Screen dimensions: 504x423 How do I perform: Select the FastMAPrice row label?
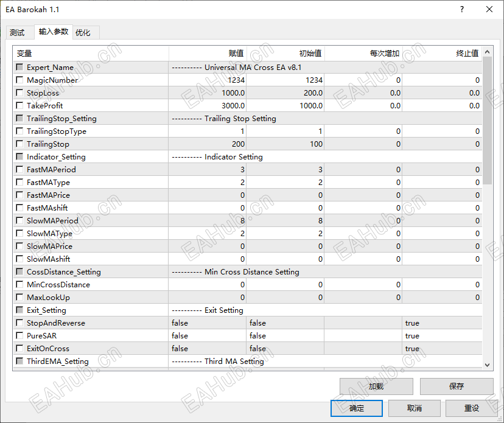pyautogui.click(x=48, y=195)
